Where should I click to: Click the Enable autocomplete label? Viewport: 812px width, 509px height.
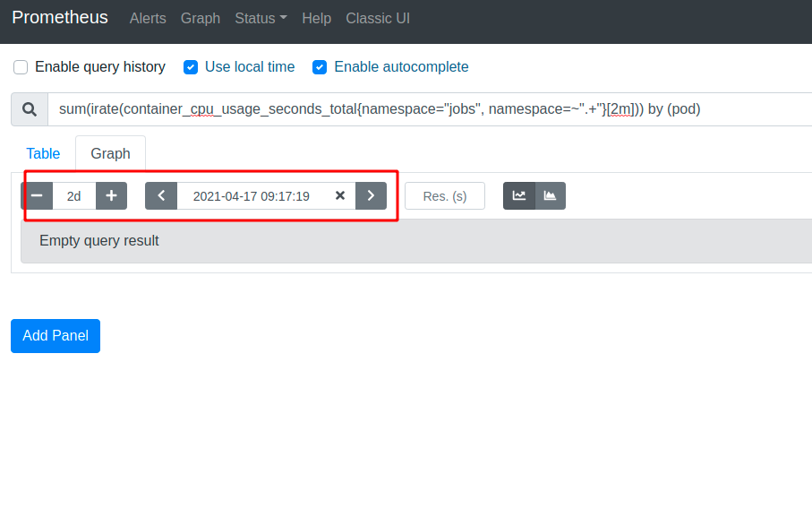tap(401, 67)
